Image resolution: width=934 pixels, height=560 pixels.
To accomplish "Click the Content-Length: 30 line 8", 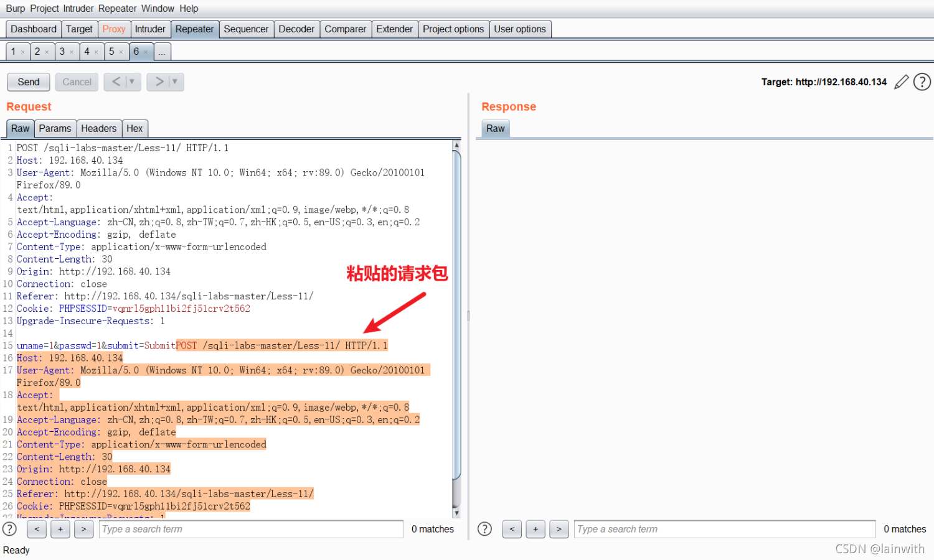I will pos(65,259).
